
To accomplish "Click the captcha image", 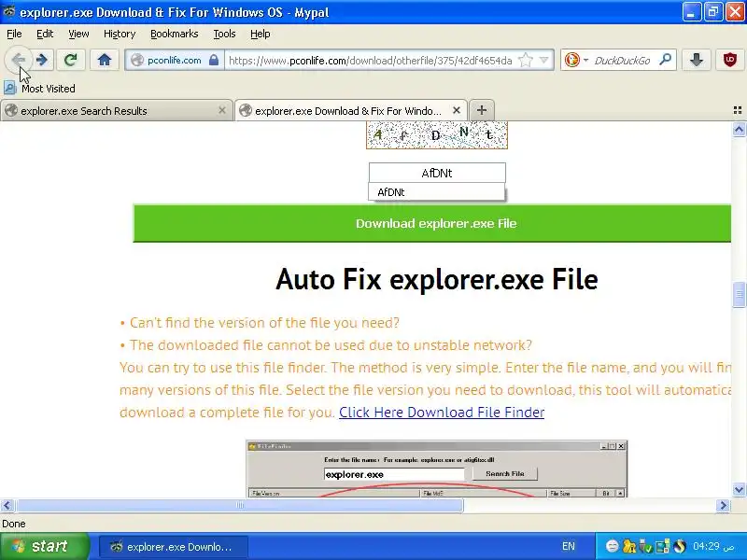I will [x=437, y=134].
